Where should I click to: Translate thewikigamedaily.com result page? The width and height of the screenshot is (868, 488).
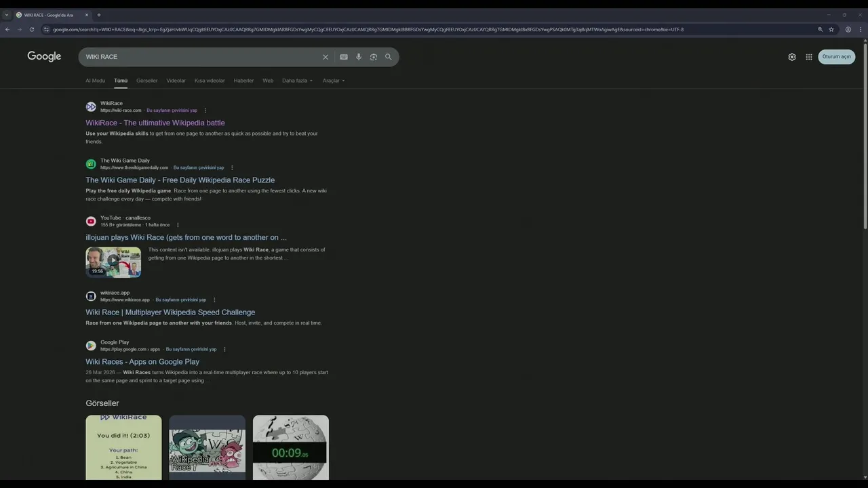click(x=198, y=167)
